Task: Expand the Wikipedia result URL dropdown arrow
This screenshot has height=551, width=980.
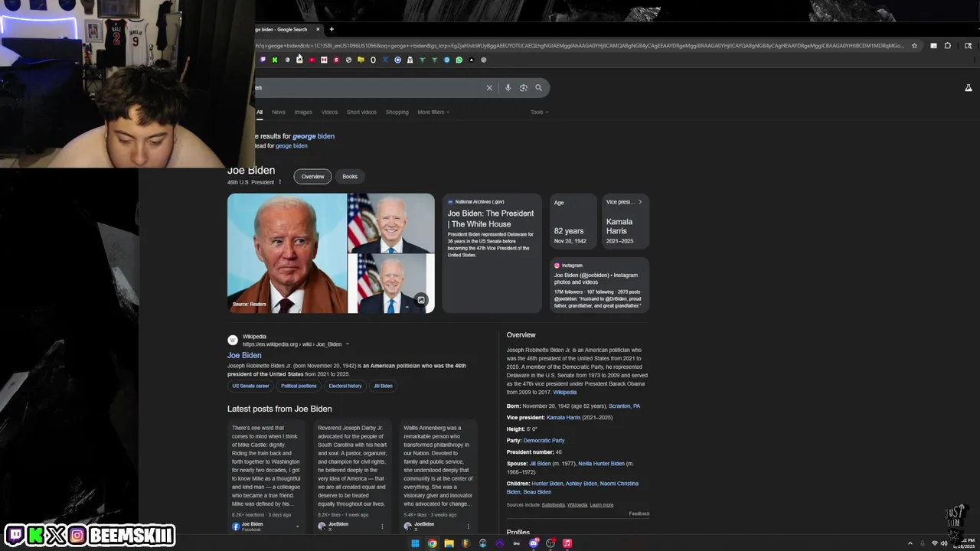Action: click(x=347, y=344)
